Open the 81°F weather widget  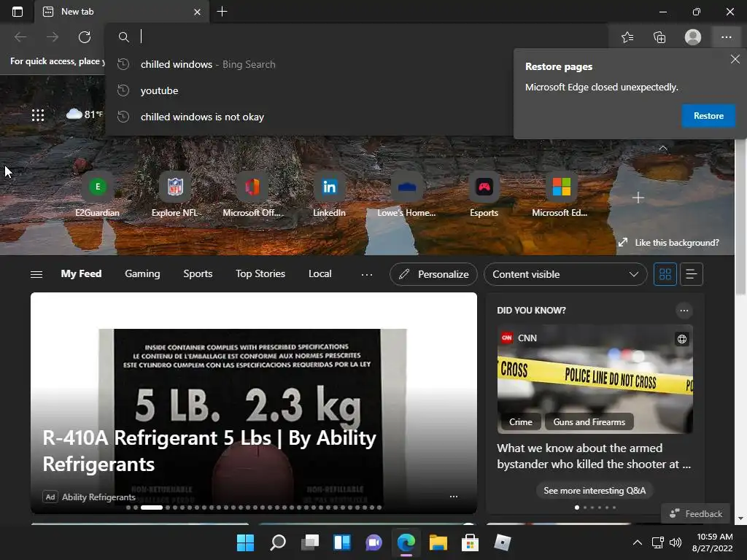click(85, 114)
